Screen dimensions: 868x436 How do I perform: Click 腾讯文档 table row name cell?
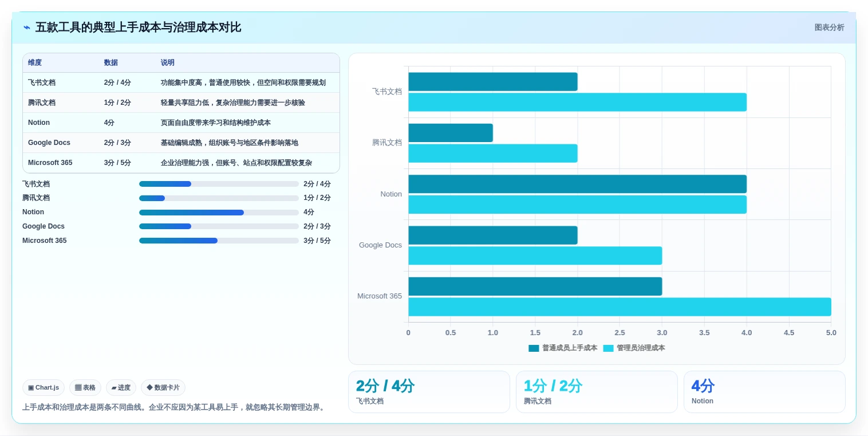42,103
